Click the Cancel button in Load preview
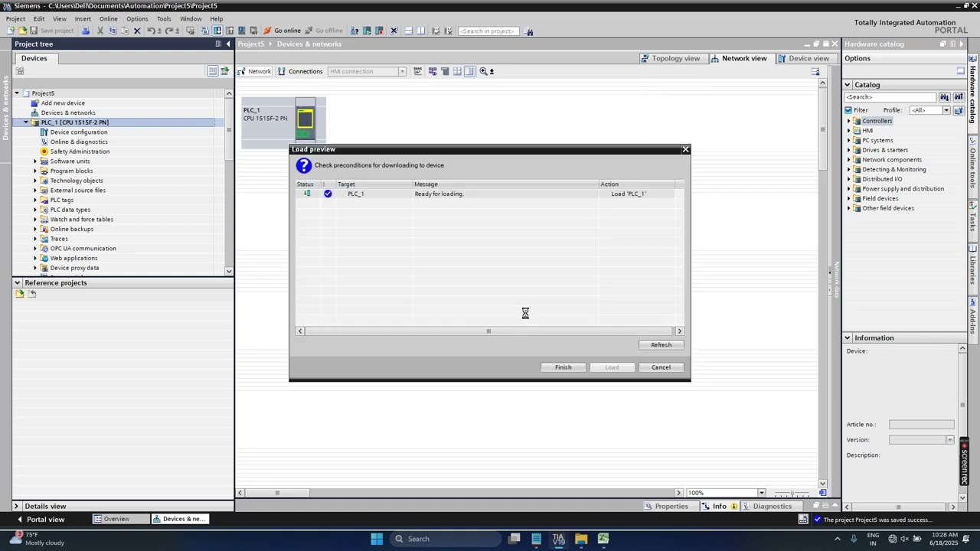980x551 pixels. 661,367
